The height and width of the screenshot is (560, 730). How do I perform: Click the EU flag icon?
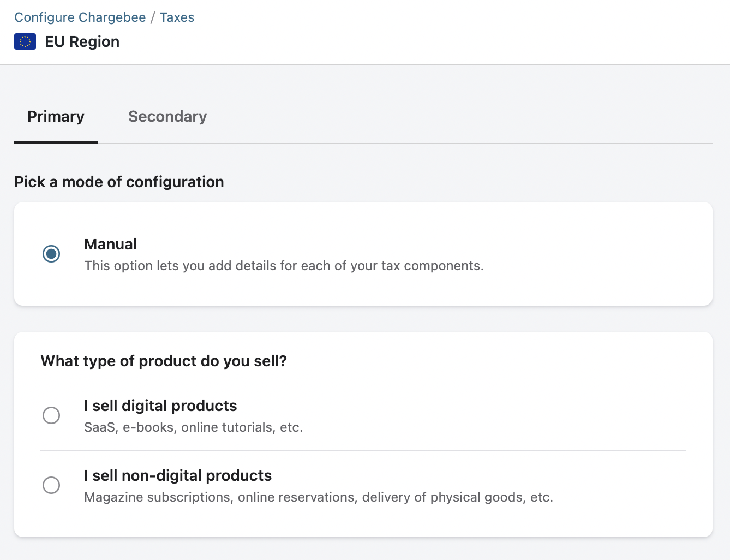coord(25,41)
